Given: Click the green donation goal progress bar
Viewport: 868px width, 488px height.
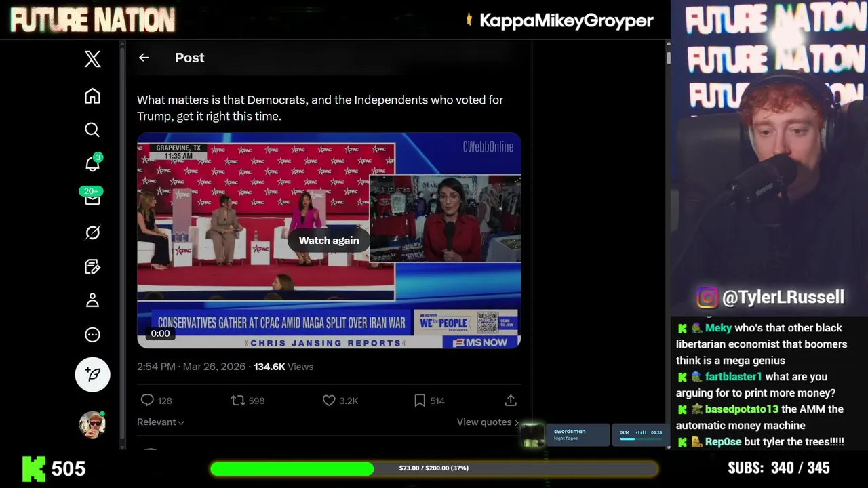Looking at the screenshot, I should (434, 468).
